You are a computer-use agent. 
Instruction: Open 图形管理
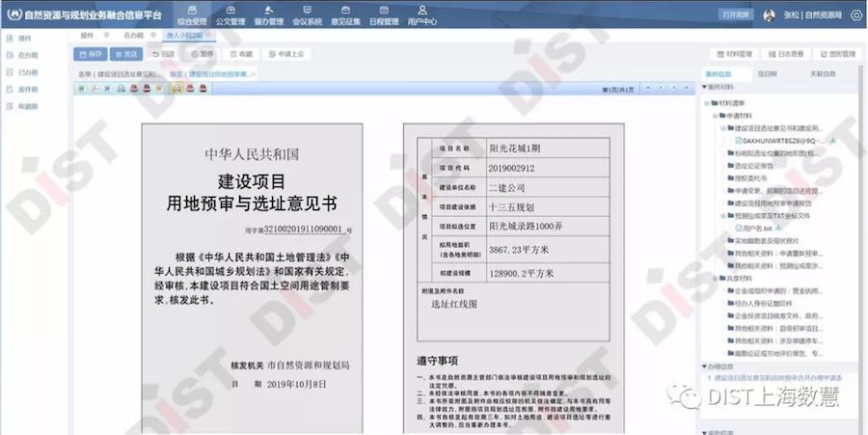tap(837, 54)
